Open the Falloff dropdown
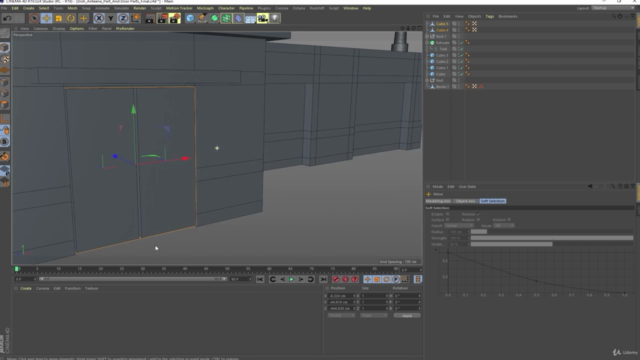The image size is (640, 360). pos(459,226)
